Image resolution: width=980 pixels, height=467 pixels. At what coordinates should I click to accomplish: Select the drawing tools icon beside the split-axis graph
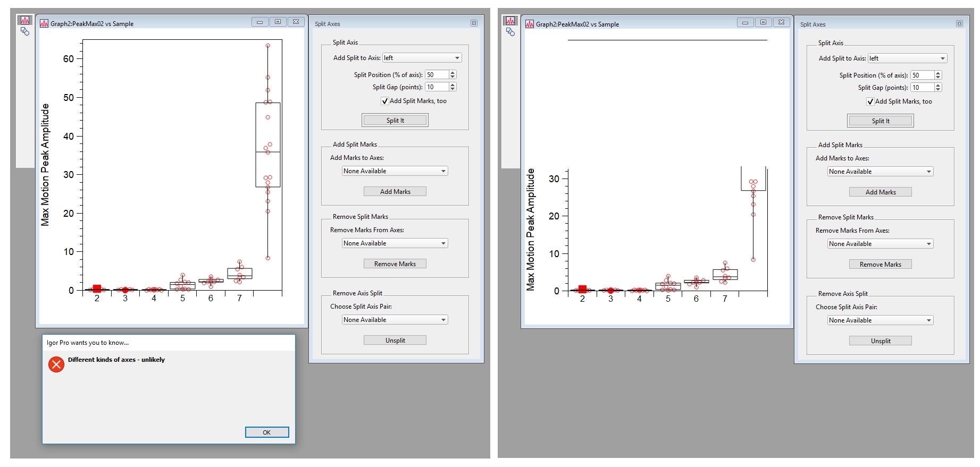[x=510, y=32]
